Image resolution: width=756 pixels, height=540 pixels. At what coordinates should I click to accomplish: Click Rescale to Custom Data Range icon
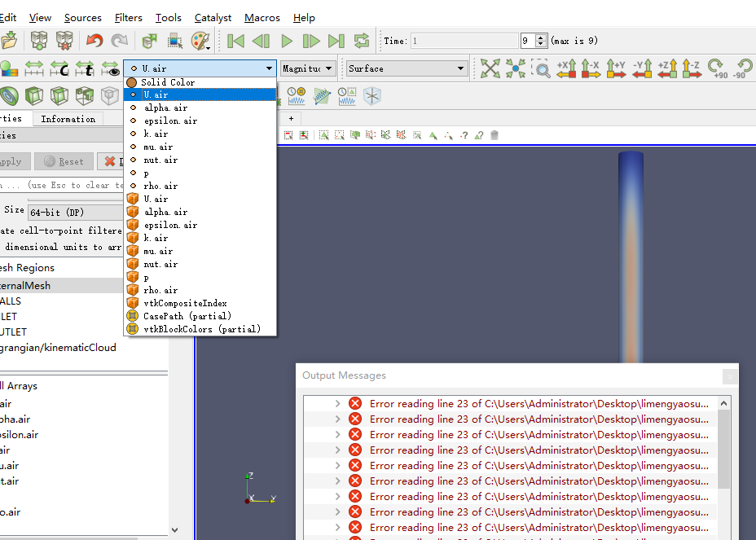coord(59,69)
